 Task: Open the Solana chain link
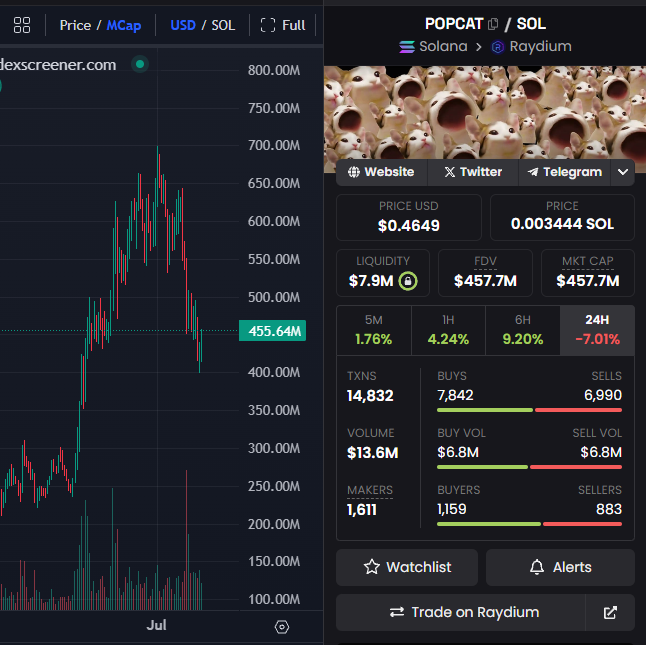click(x=433, y=47)
